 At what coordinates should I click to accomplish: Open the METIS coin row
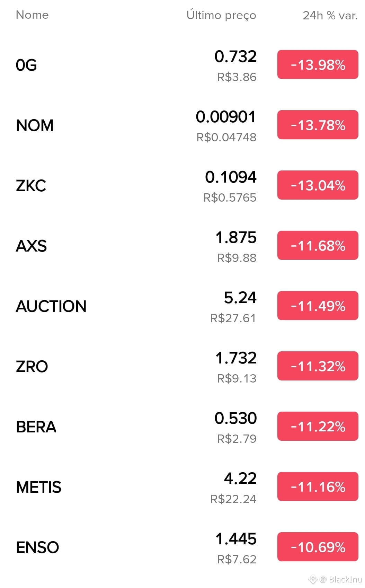click(x=38, y=487)
